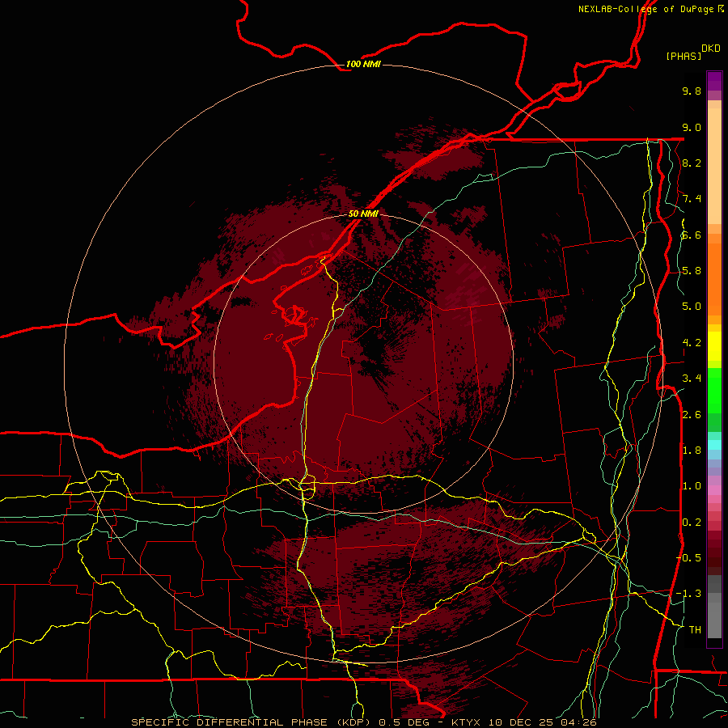Click the 1.8 value on the color scale
This screenshot has height=728, width=728.
[x=692, y=451]
